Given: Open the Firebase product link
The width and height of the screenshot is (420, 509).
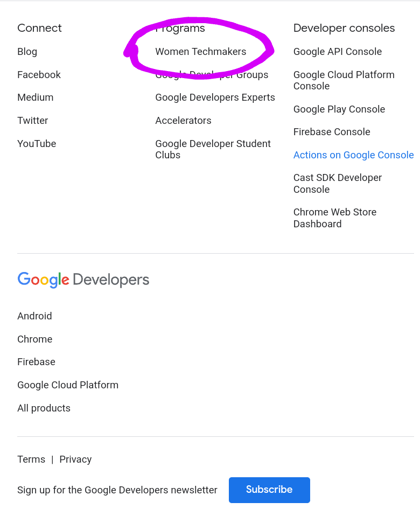Looking at the screenshot, I should pyautogui.click(x=37, y=361).
